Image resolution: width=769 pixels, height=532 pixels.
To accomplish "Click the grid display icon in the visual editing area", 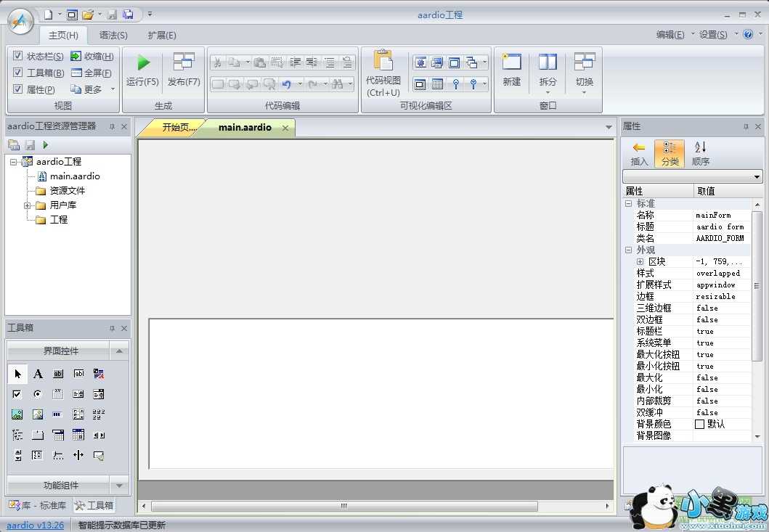I will (x=437, y=84).
